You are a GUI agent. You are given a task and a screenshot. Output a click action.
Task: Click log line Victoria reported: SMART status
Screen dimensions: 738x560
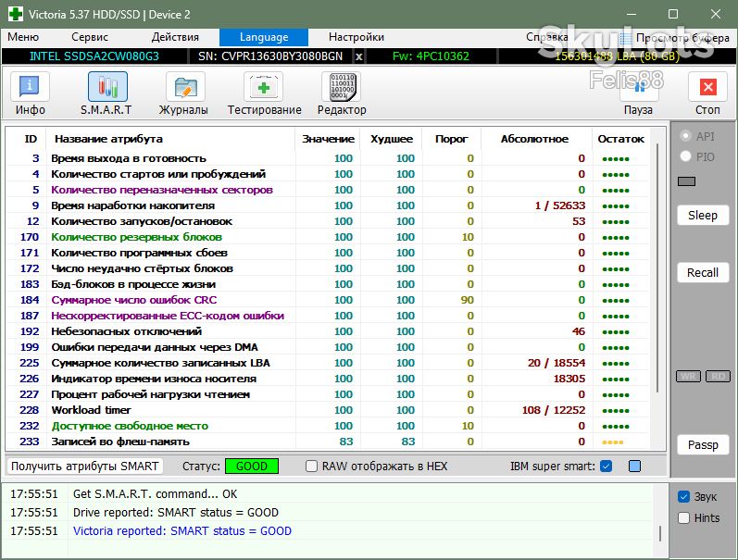182,530
